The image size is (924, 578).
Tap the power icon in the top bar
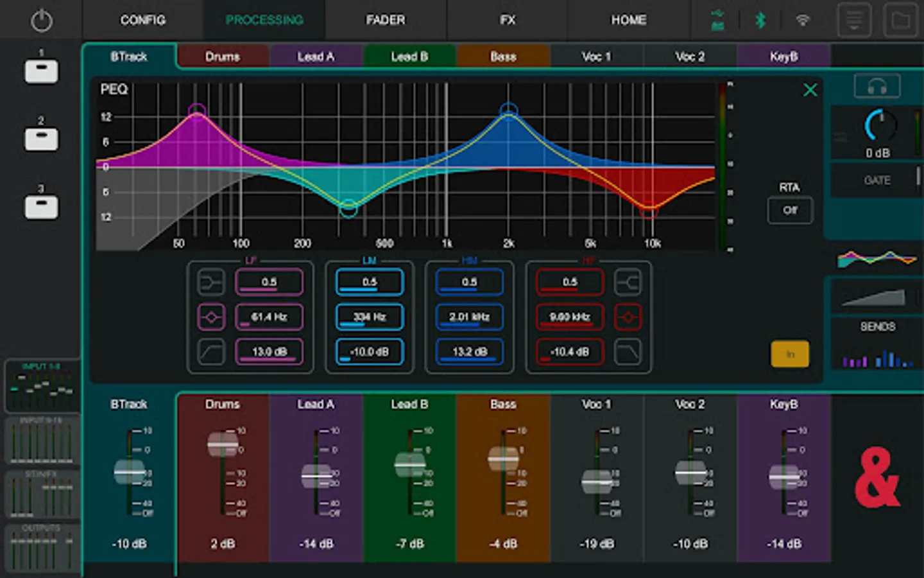[x=41, y=21]
